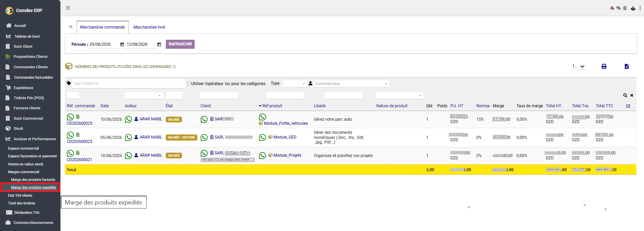Clear the filters with the X icon
This screenshot has width=644, height=231.
(x=632, y=95)
